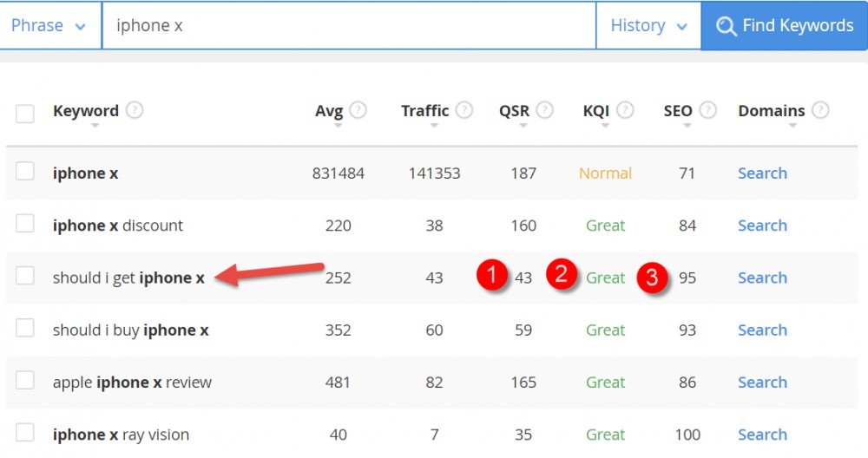The image size is (868, 458).
Task: Click Search link in 'iphone x' row
Action: click(762, 173)
